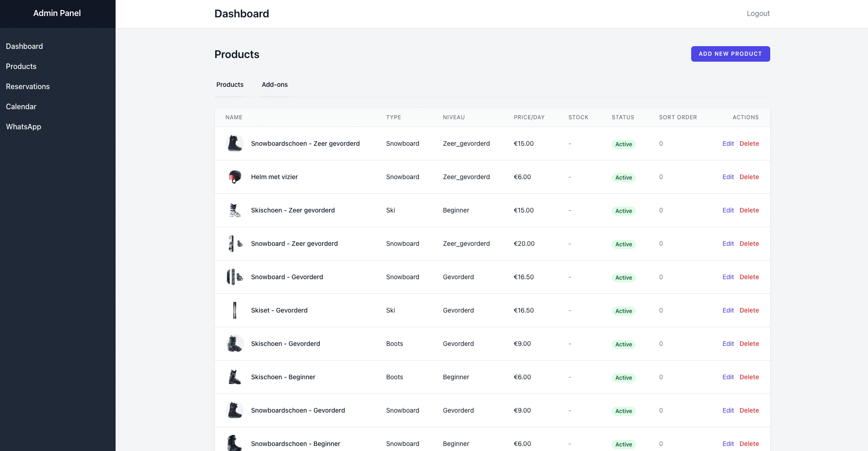Select the Snowboard - Zeer gevorderd thumbnail

[235, 244]
